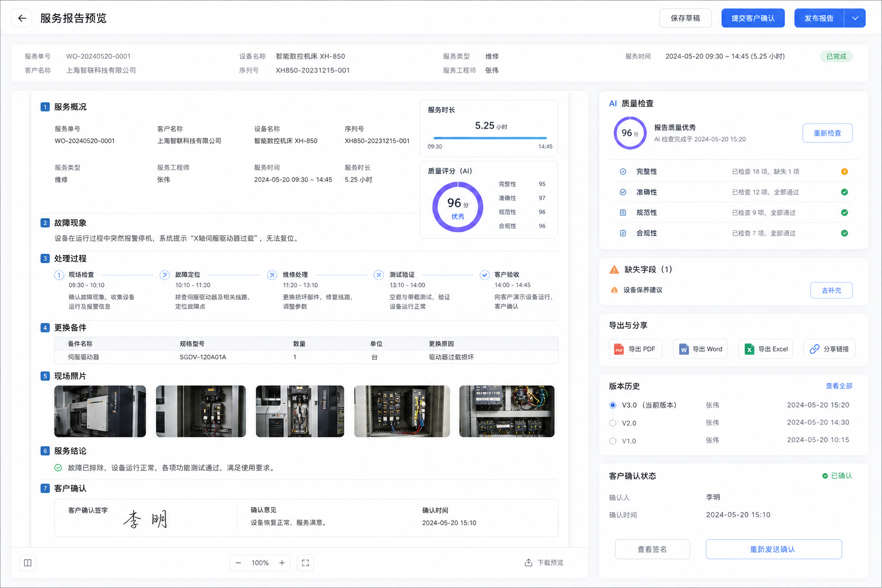Click the 伺服驱动器 part name cell

click(84, 357)
